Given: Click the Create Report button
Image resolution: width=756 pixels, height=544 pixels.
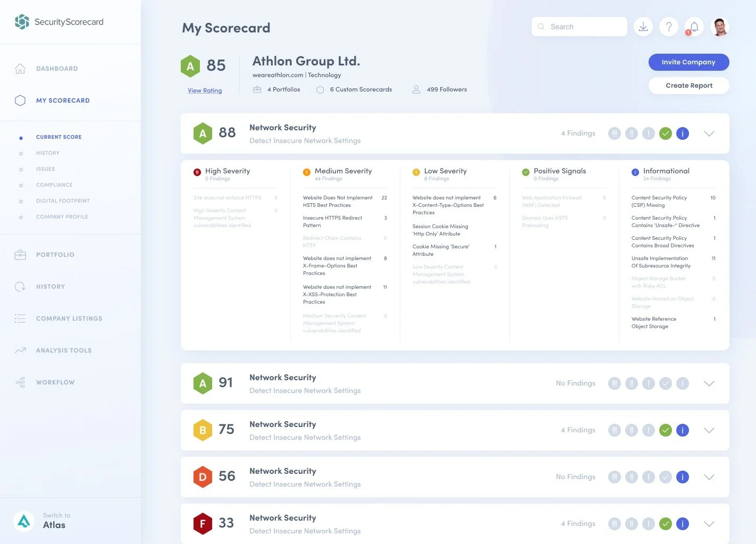Looking at the screenshot, I should (688, 86).
